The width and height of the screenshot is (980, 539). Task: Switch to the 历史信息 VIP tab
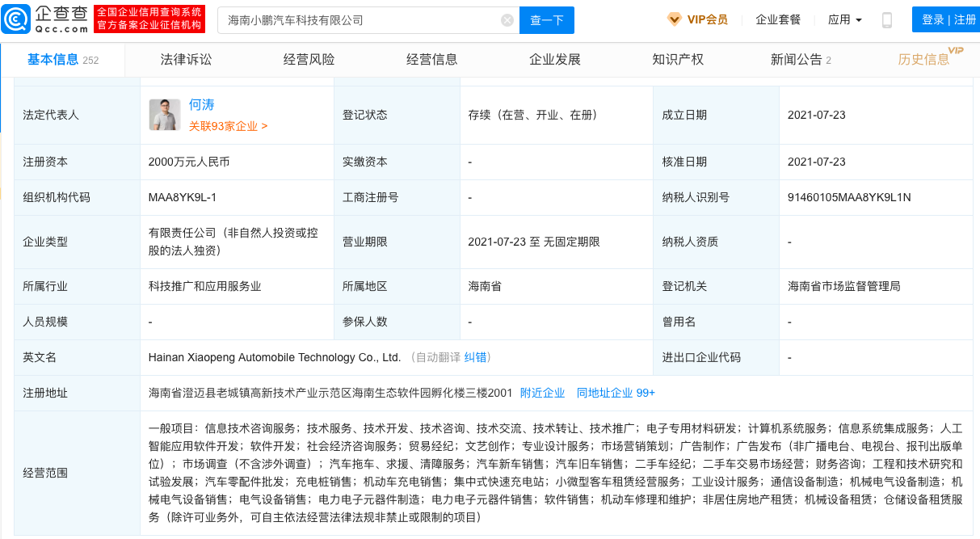(x=930, y=58)
